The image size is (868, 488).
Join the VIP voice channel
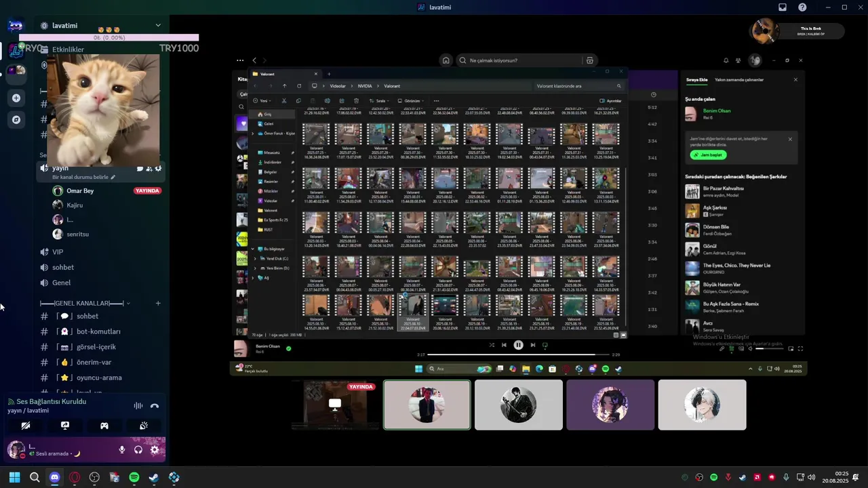[x=100, y=251]
